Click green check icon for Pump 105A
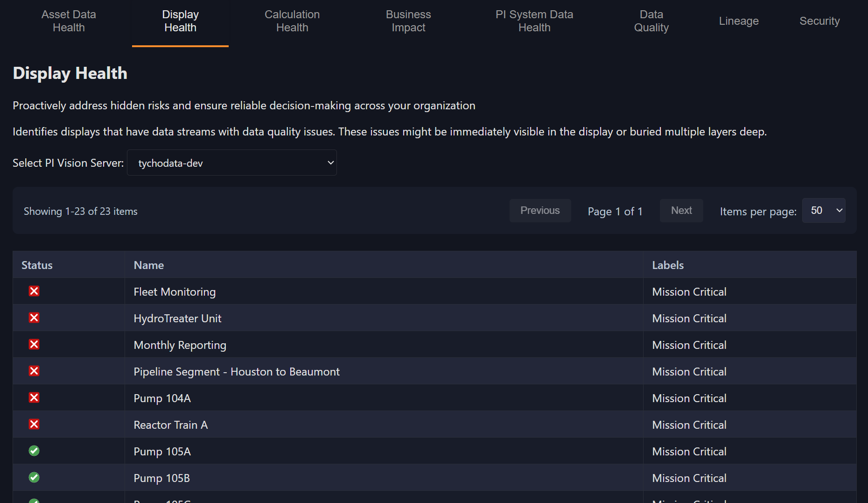The image size is (868, 503). click(34, 451)
